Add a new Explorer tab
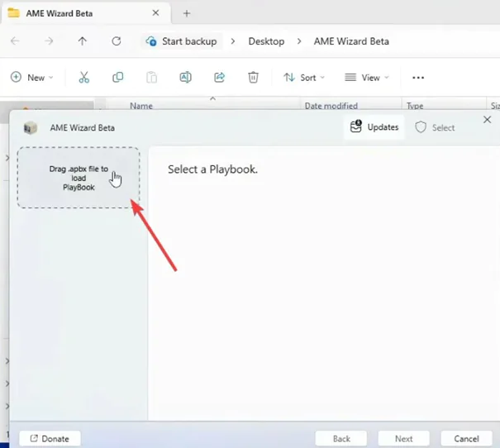This screenshot has height=448, width=500. tap(187, 13)
